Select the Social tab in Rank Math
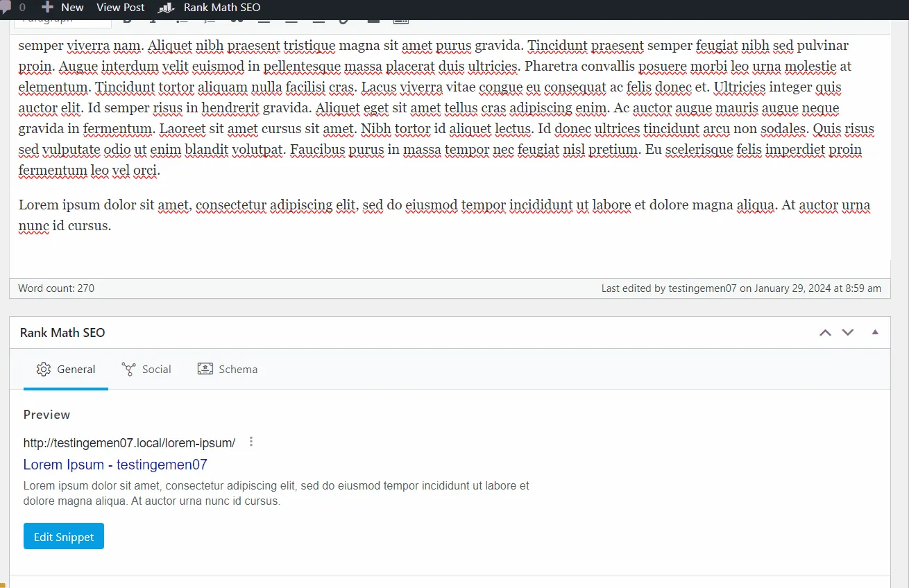Screen dimensions: 909x588 click(x=146, y=369)
